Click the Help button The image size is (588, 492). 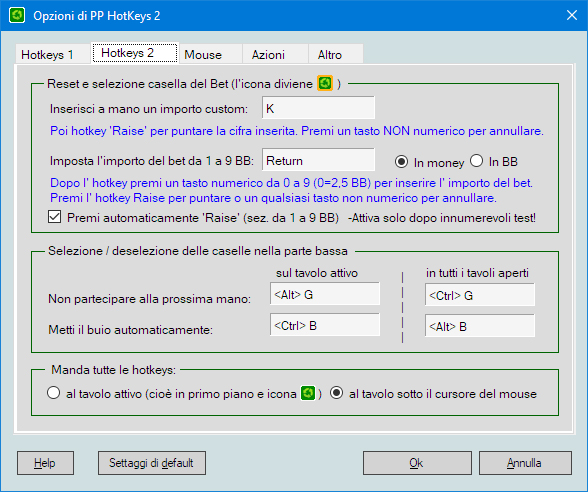(x=45, y=463)
